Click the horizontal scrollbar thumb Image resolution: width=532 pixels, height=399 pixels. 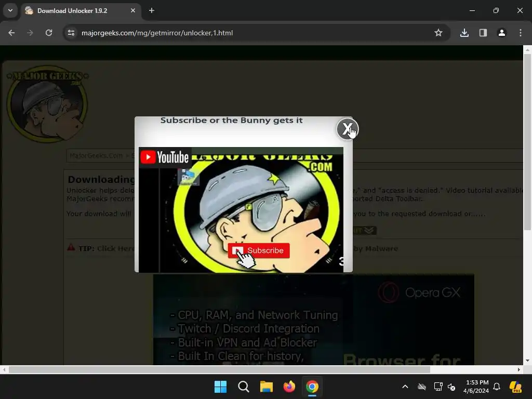(219, 369)
